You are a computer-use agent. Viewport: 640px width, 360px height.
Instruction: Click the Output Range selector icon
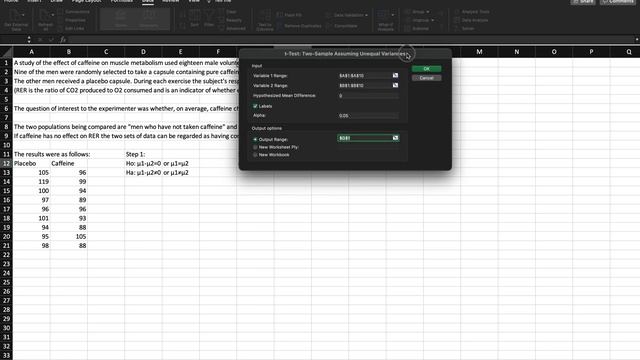click(395, 138)
